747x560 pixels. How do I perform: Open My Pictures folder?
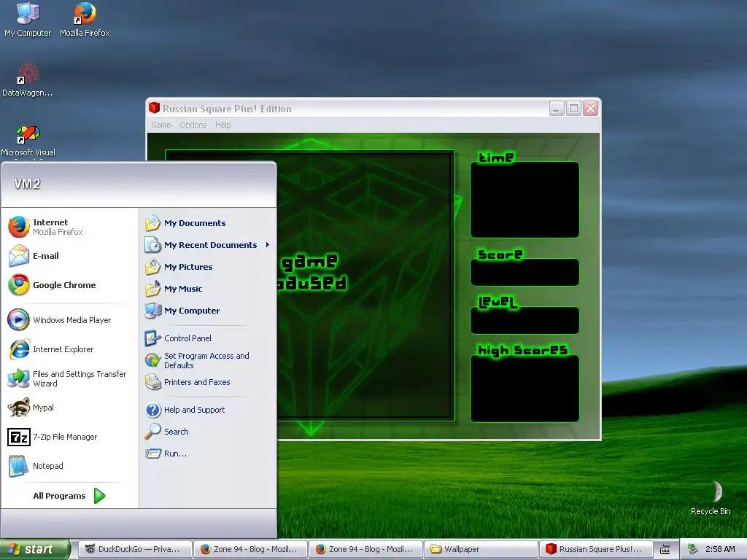(208, 267)
